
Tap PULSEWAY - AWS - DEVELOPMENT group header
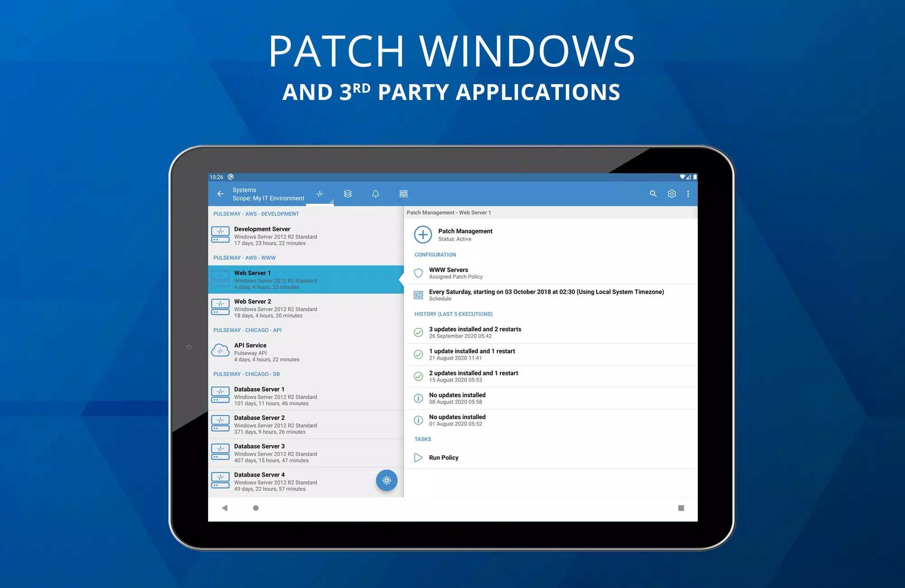256,214
